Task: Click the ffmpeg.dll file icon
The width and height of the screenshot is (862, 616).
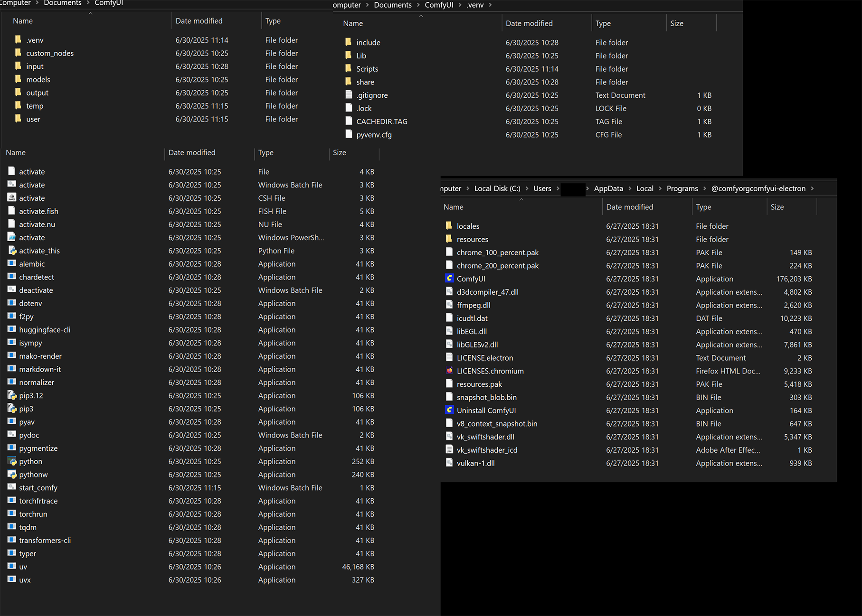Action: pyautogui.click(x=449, y=305)
